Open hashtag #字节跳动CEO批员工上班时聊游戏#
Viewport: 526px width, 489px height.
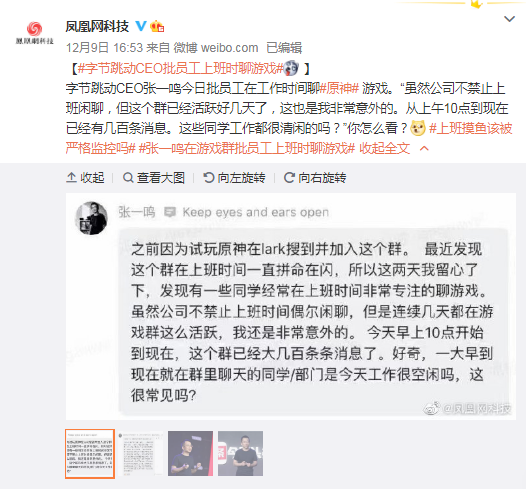click(x=180, y=68)
